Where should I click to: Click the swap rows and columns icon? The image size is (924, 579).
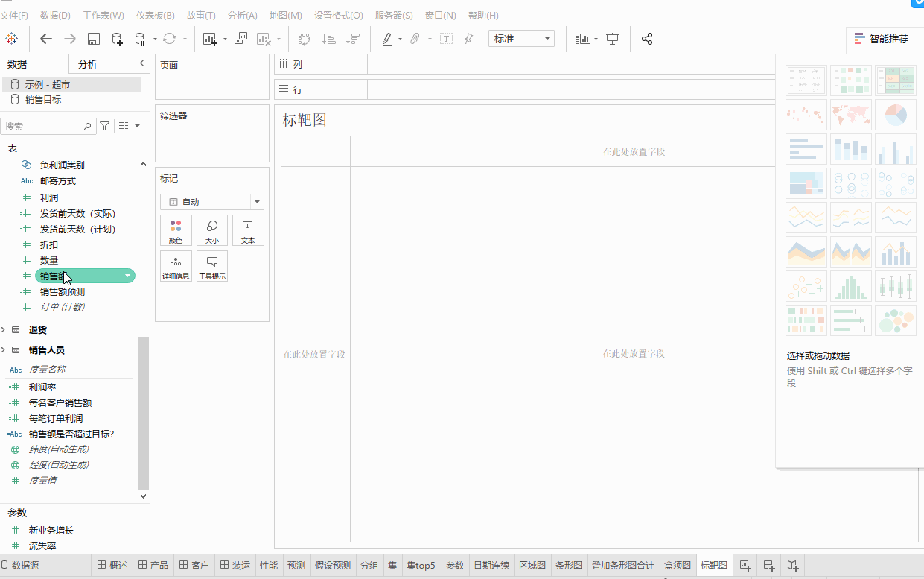point(305,39)
